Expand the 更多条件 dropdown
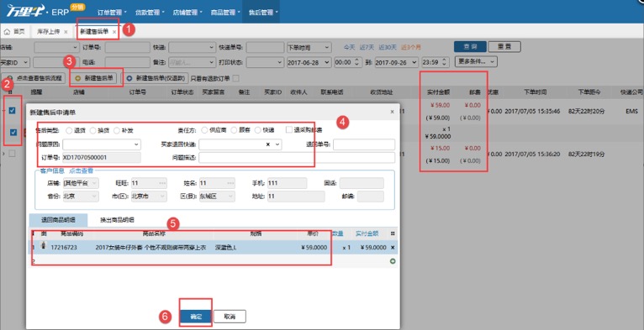This screenshot has height=330, width=644. click(477, 61)
